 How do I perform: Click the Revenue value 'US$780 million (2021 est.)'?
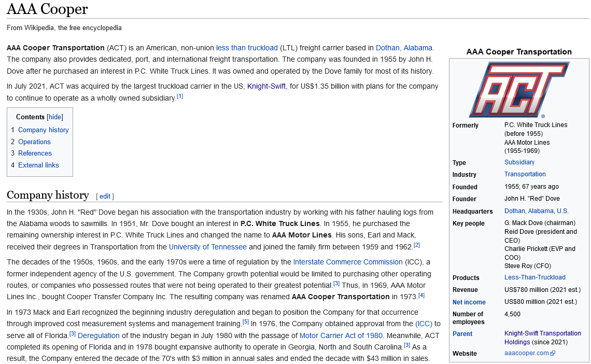[x=542, y=290]
